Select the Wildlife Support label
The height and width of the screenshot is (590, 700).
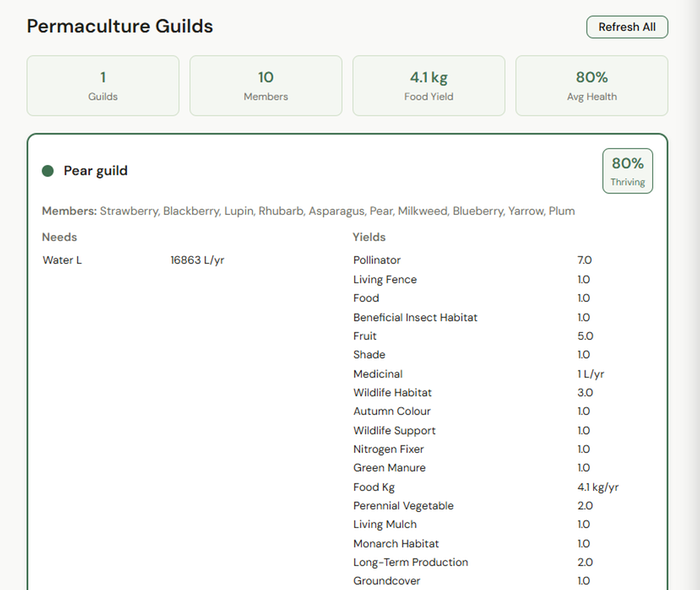(394, 431)
